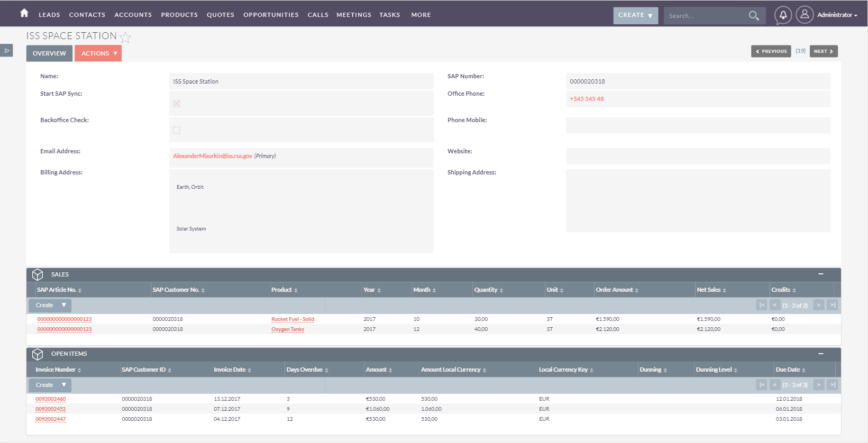The height and width of the screenshot is (443, 868).
Task: Open the notifications bell
Action: [x=783, y=15]
